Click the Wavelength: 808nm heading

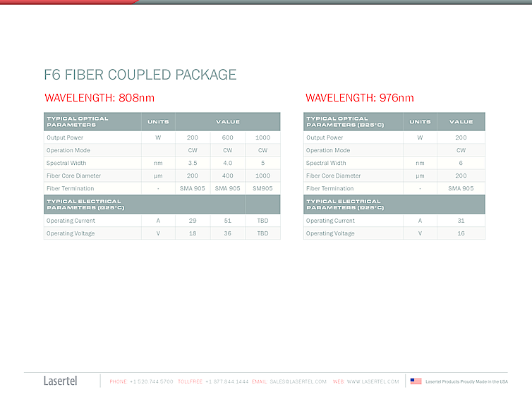99,98
